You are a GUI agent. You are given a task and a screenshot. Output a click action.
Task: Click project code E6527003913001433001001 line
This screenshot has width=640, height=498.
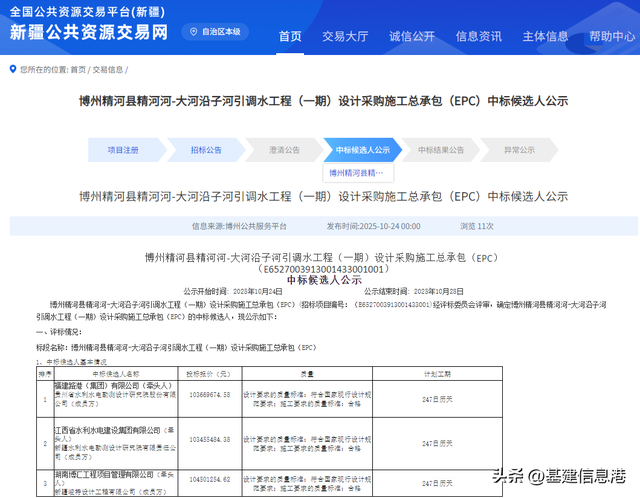[324, 269]
